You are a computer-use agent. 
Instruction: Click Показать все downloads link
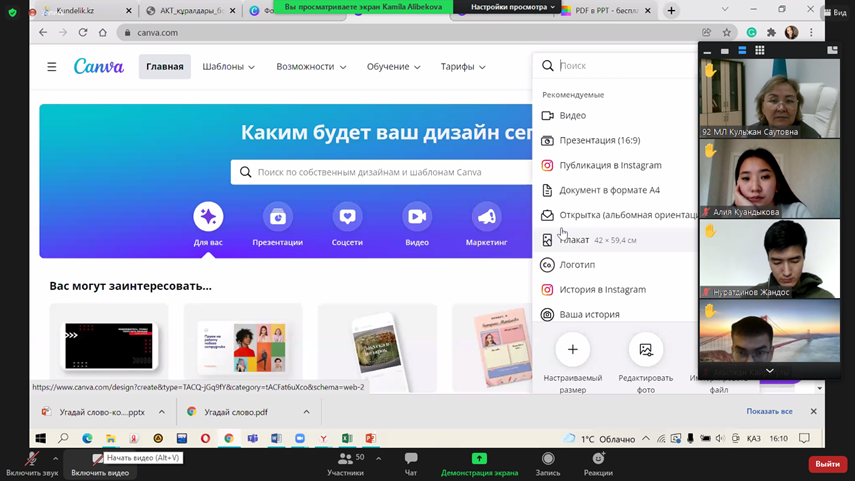(769, 412)
